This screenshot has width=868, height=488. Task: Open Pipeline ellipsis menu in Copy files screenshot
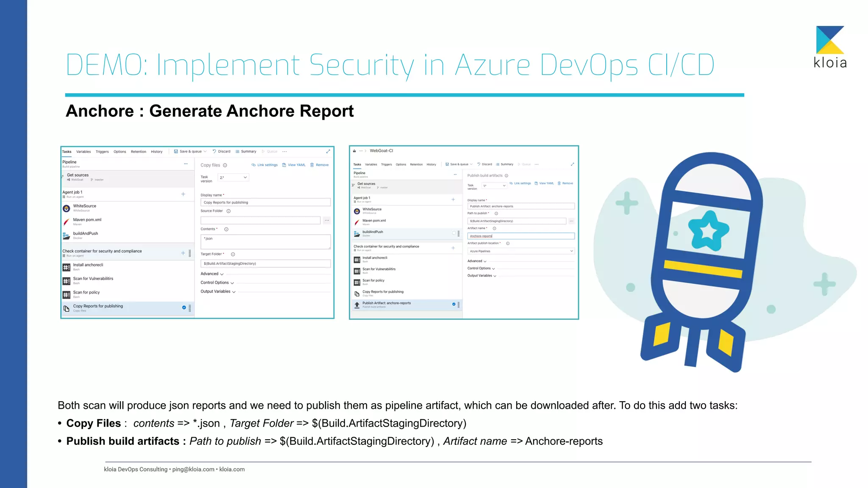tap(186, 164)
